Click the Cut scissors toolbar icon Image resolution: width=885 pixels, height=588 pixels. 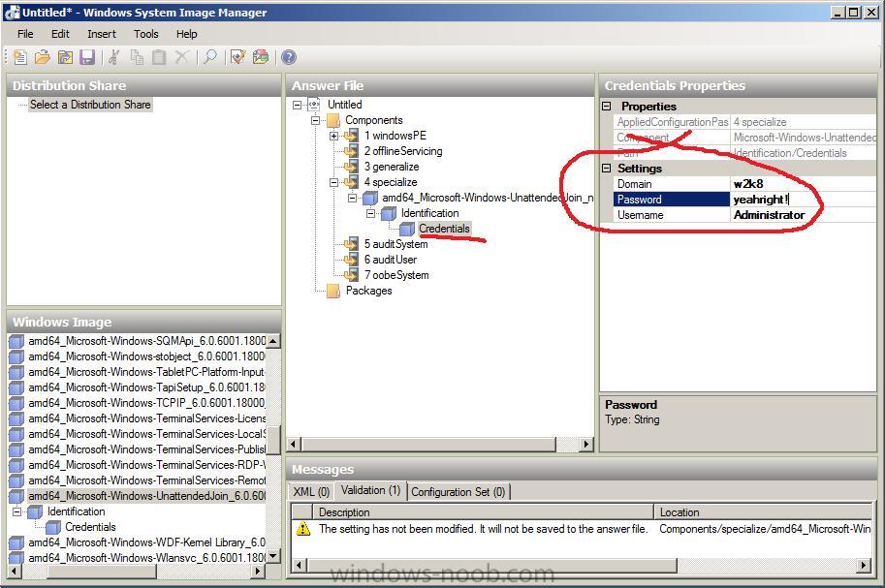(114, 57)
